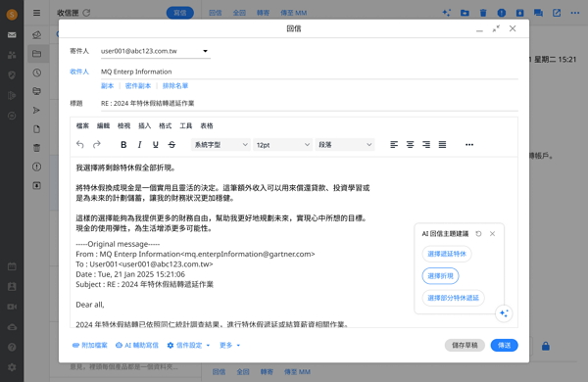Click the AI sparkle icon in top toolbar
The image size is (588, 382).
click(446, 13)
